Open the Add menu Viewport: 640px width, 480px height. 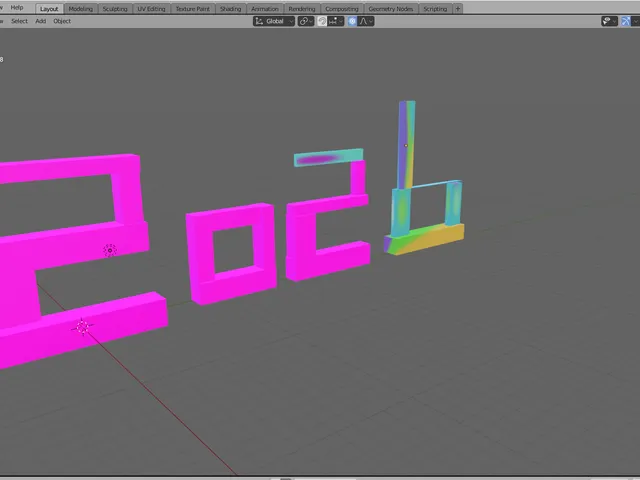click(x=40, y=21)
